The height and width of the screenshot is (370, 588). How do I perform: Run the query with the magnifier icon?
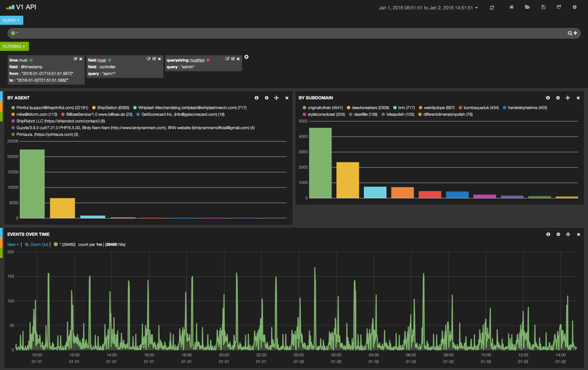570,34
